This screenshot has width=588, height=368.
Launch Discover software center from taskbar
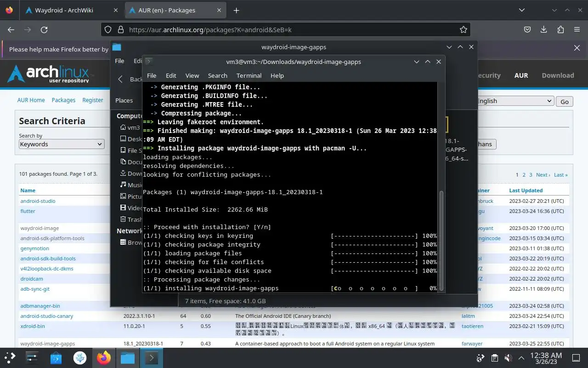(x=56, y=357)
